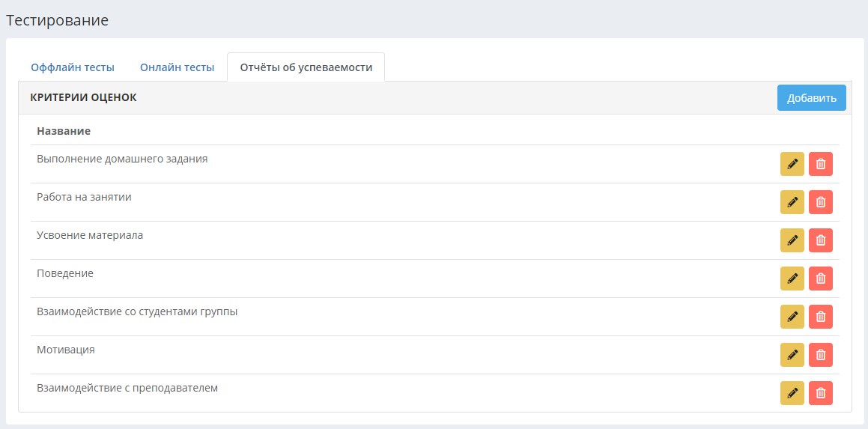Select the "Отчёты об успеваемости" tab
The image size is (868, 429).
click(x=306, y=67)
